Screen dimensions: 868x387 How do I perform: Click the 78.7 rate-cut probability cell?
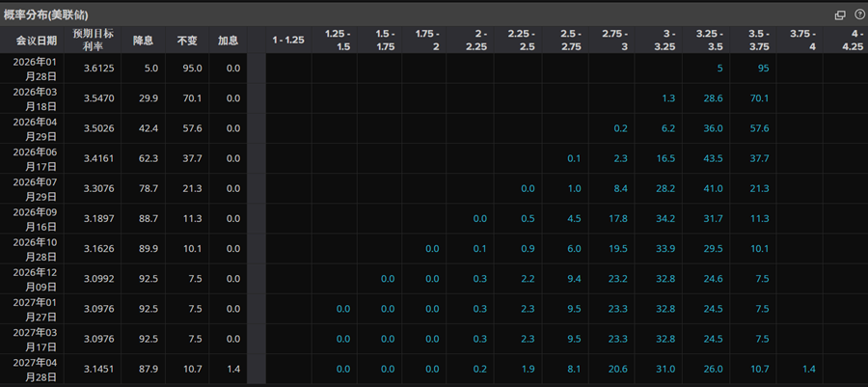pos(149,188)
